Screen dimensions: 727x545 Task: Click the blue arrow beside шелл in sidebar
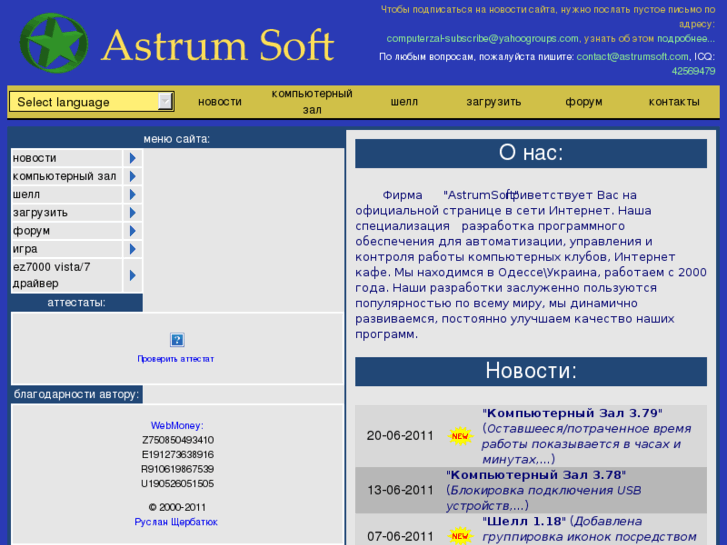133,194
